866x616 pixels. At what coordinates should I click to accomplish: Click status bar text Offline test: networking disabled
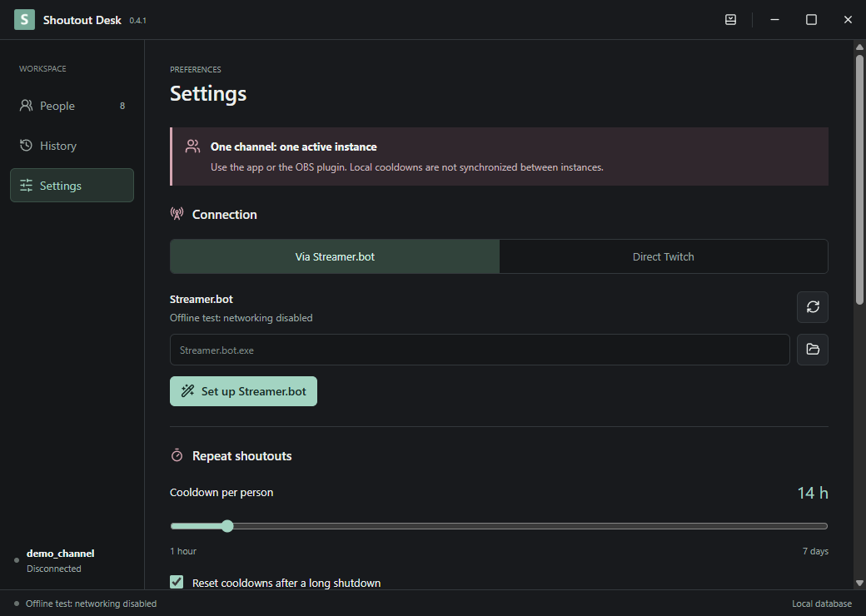click(91, 604)
